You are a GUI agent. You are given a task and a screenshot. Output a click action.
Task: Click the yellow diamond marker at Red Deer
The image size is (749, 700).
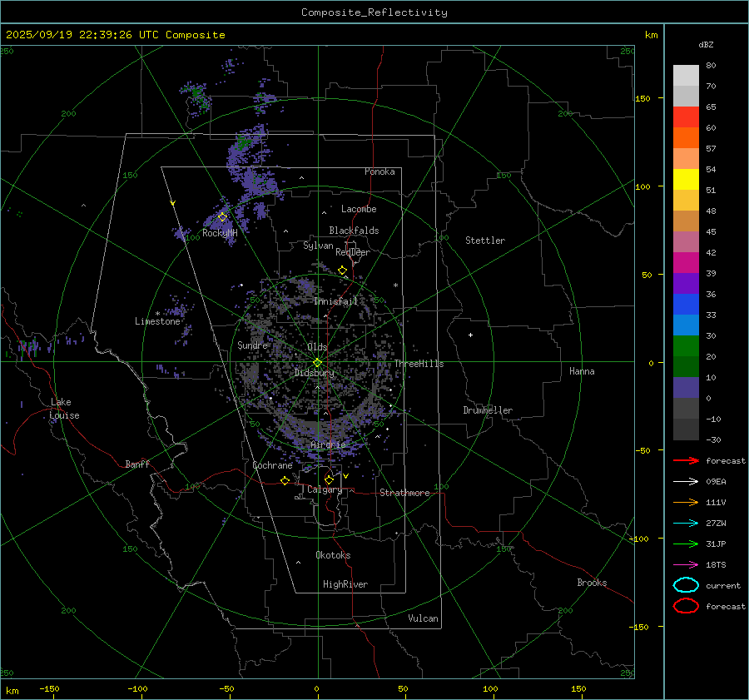(x=342, y=271)
